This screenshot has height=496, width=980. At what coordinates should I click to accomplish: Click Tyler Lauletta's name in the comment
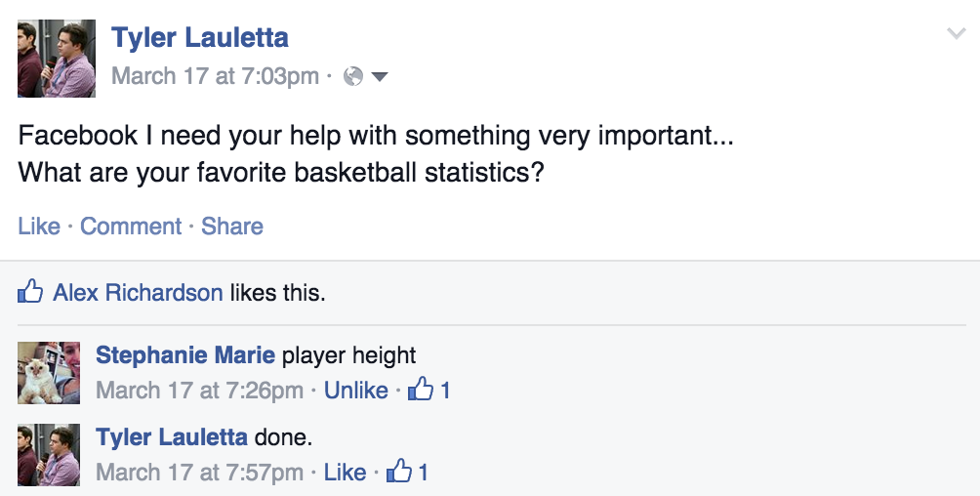point(171,437)
